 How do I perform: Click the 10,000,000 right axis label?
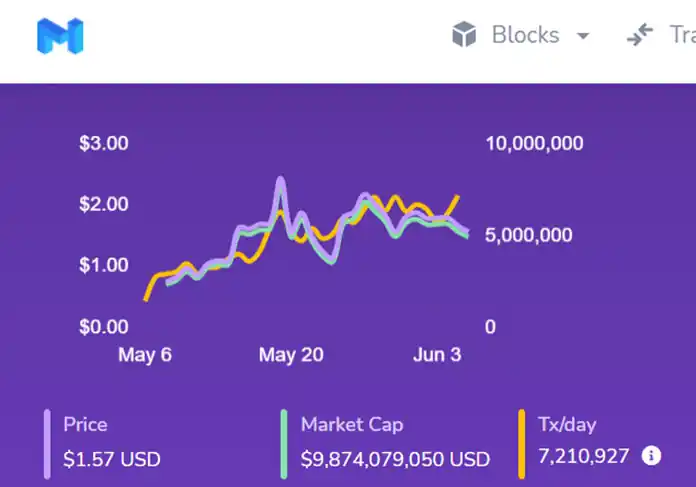534,143
